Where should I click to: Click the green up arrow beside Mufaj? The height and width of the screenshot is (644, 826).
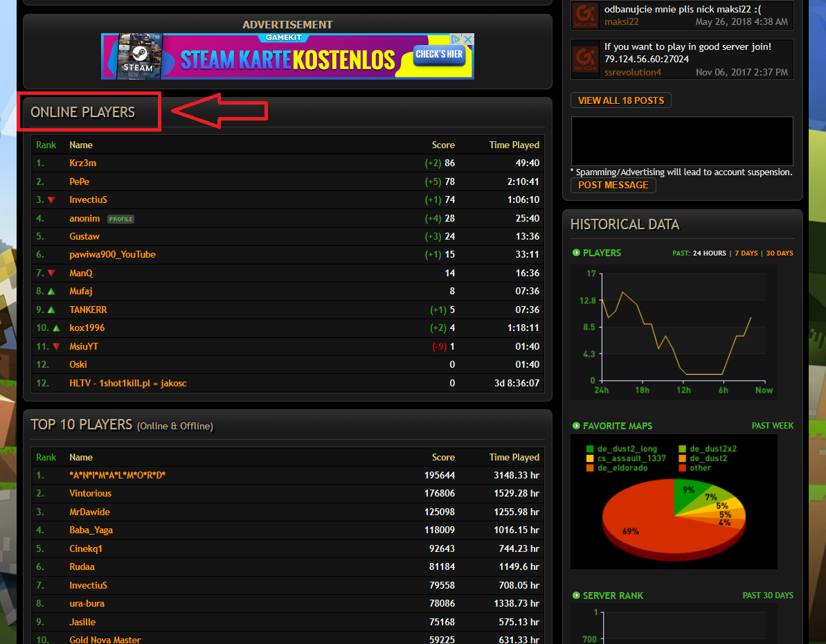[x=51, y=292]
